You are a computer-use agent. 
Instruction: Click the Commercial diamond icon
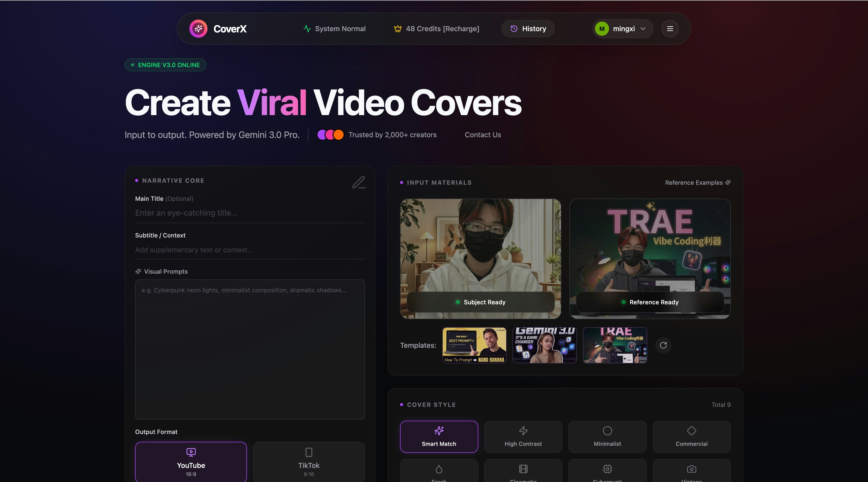(691, 430)
